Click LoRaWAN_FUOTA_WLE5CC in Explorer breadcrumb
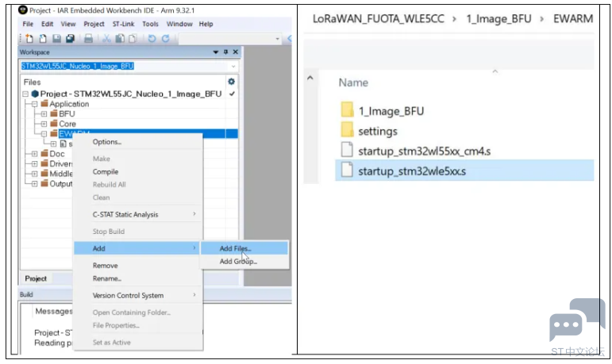This screenshot has height=364, width=612. coord(378,19)
